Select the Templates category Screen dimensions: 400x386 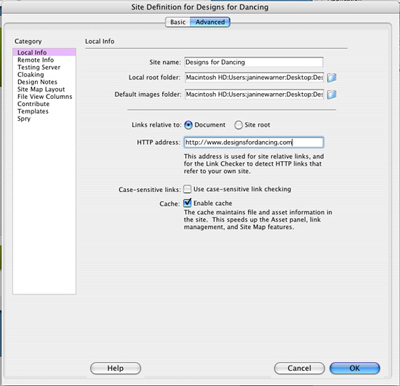click(44, 111)
